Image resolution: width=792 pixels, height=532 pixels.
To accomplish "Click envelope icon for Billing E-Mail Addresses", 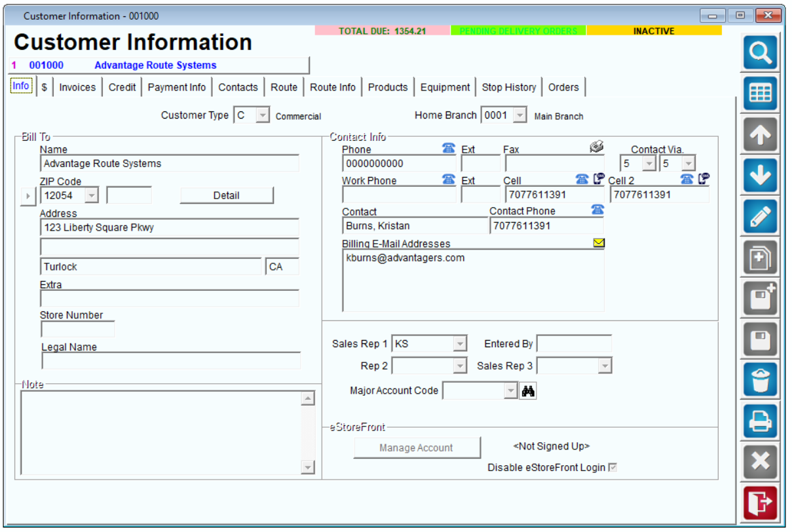I will 598,243.
